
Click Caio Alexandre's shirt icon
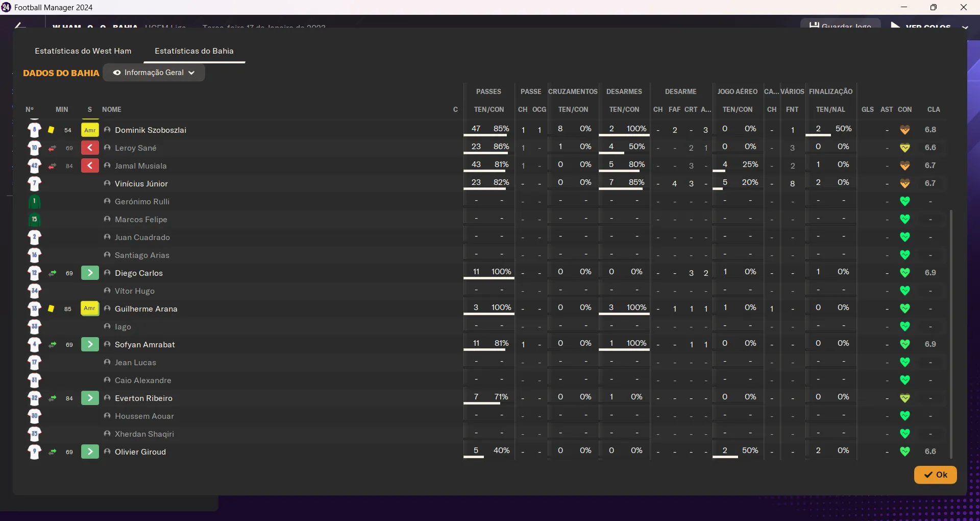(34, 381)
